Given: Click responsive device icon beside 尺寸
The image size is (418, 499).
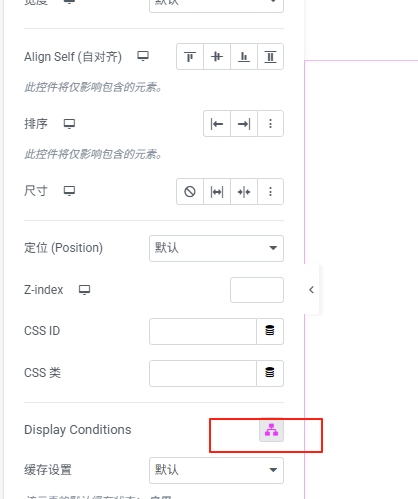Looking at the screenshot, I should (69, 191).
